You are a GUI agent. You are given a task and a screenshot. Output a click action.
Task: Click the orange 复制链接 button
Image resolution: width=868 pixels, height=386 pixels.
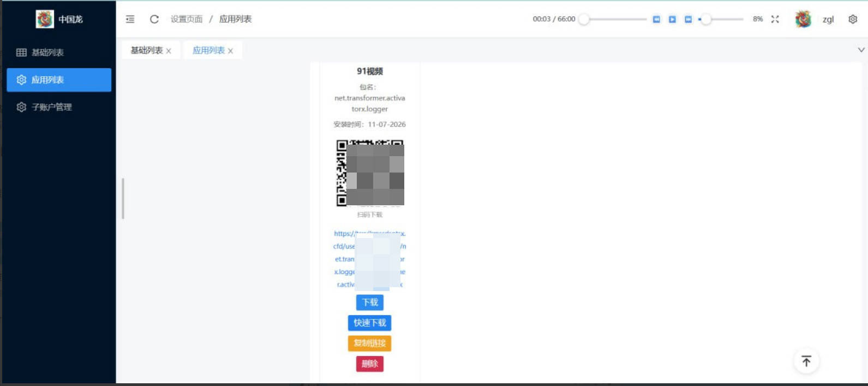(x=370, y=343)
